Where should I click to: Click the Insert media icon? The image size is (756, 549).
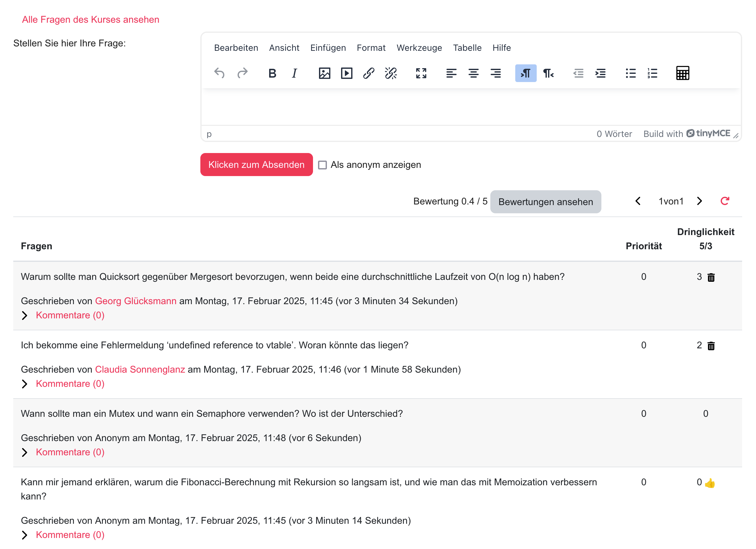346,73
